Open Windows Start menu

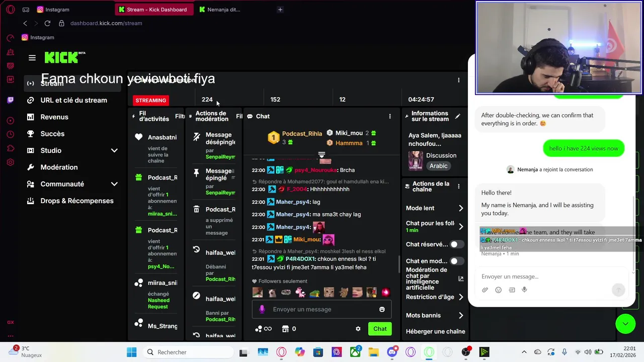click(131, 352)
